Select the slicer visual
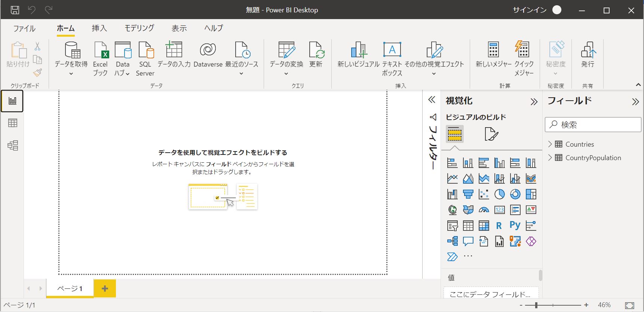 coord(452,226)
